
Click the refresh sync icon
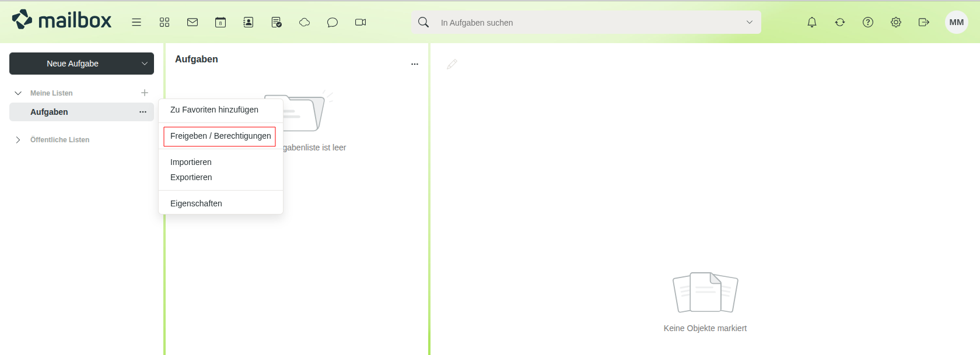point(840,22)
